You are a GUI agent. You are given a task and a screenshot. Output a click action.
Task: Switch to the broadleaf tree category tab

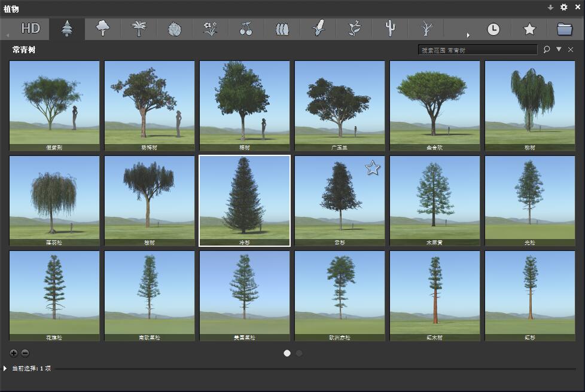click(x=103, y=29)
